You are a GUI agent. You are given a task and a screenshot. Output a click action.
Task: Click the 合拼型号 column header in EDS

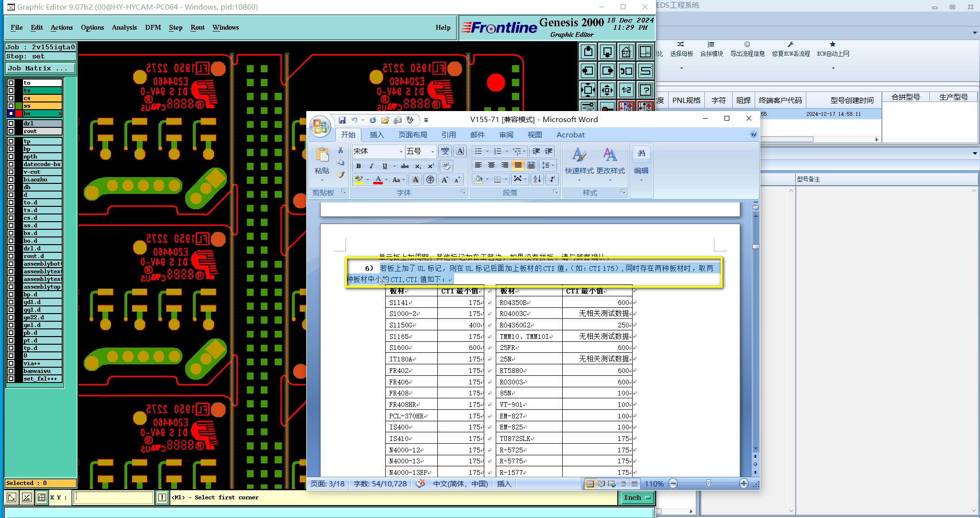tap(905, 97)
